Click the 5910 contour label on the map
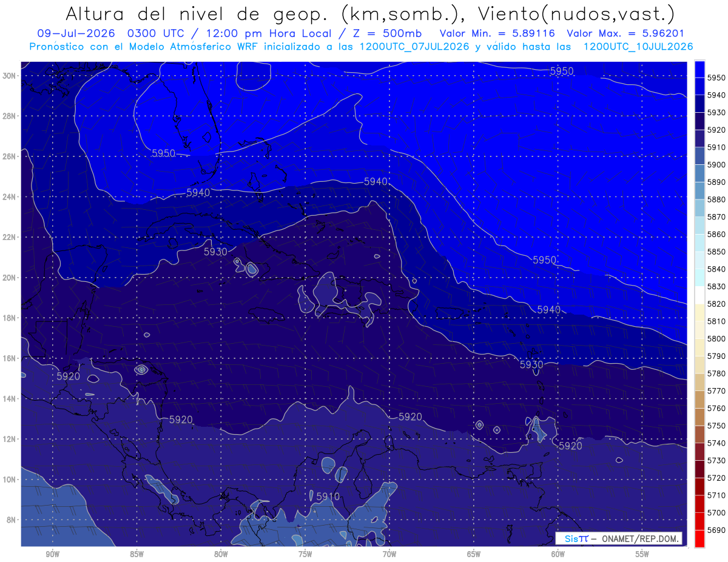The height and width of the screenshot is (562, 728). tap(328, 497)
